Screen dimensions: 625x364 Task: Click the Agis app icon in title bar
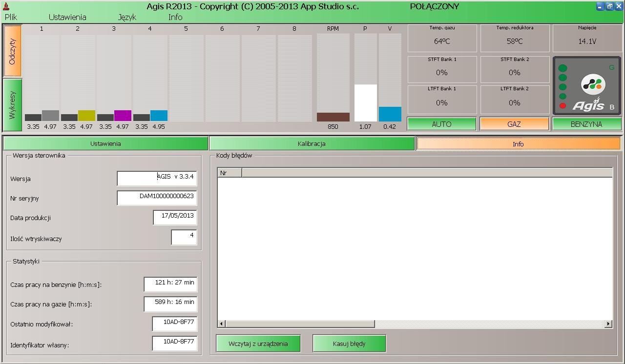click(6, 6)
